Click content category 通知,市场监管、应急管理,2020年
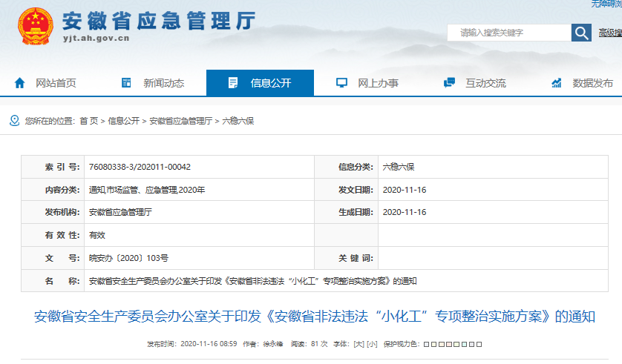The image size is (622, 364). (x=147, y=190)
